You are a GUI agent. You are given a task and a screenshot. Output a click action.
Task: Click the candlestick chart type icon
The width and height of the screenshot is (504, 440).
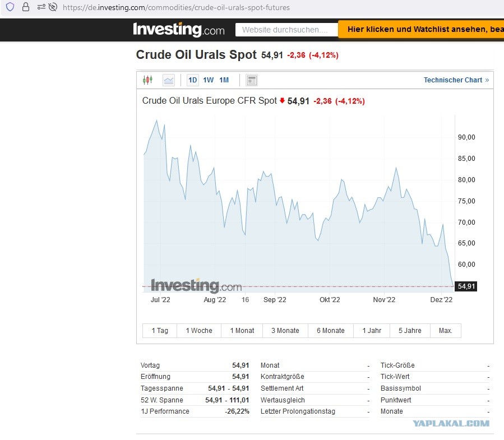coord(147,80)
